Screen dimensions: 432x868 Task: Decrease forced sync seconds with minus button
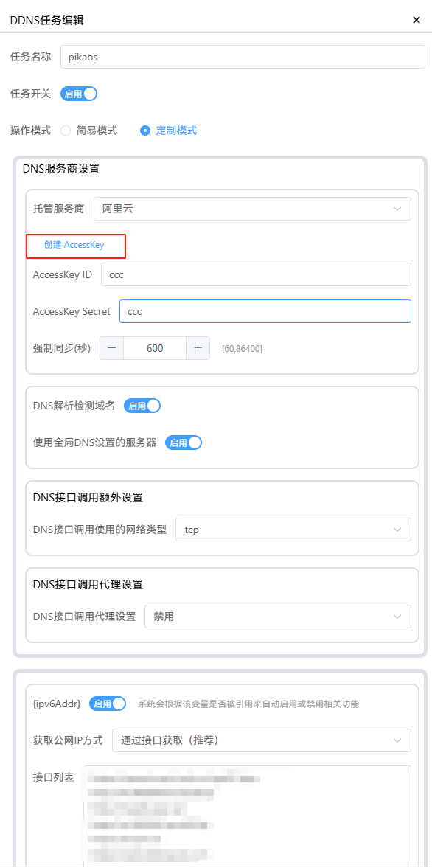click(112, 348)
